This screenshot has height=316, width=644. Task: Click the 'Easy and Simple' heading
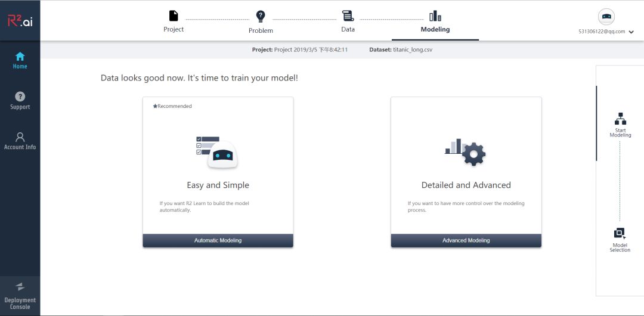[x=218, y=185]
